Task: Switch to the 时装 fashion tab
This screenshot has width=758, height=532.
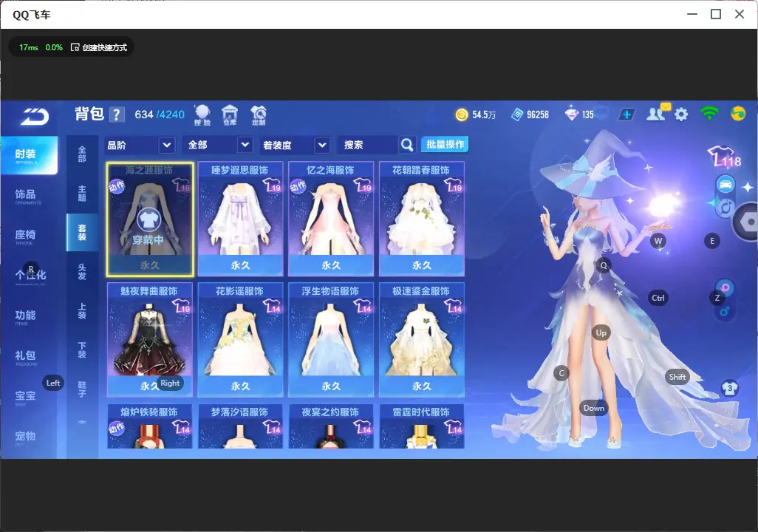Action: tap(29, 155)
